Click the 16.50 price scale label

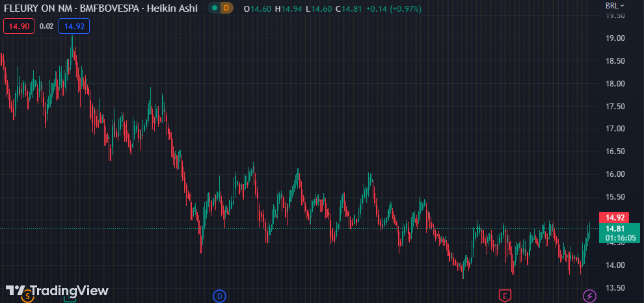[615, 151]
